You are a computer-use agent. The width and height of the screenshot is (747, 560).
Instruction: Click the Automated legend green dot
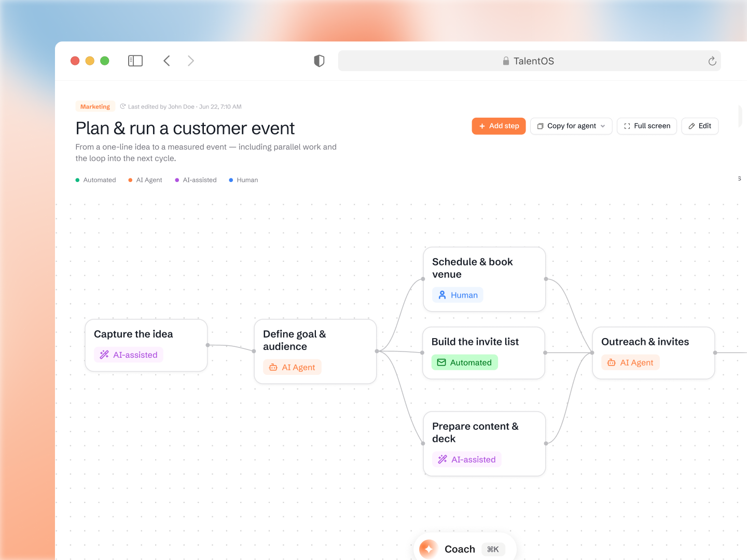tap(77, 180)
